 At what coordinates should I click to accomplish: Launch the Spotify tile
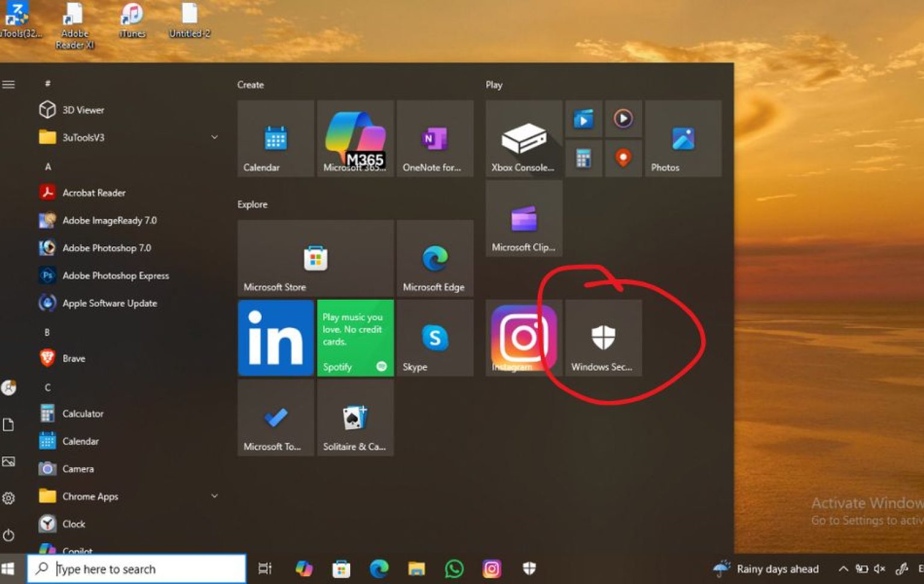355,338
